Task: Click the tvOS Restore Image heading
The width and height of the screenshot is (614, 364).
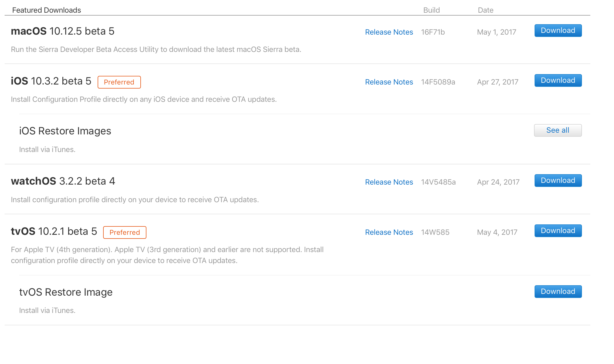Action: pos(66,292)
